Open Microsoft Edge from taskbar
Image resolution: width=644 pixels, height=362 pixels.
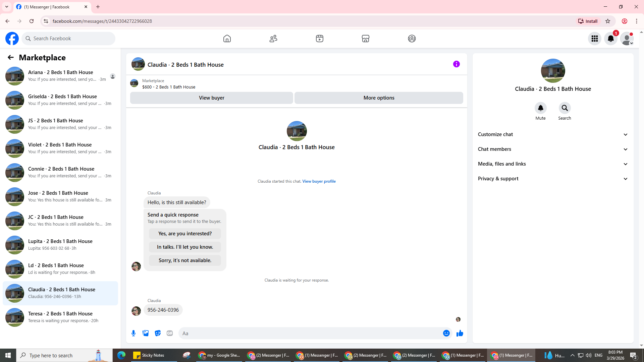[121, 355]
